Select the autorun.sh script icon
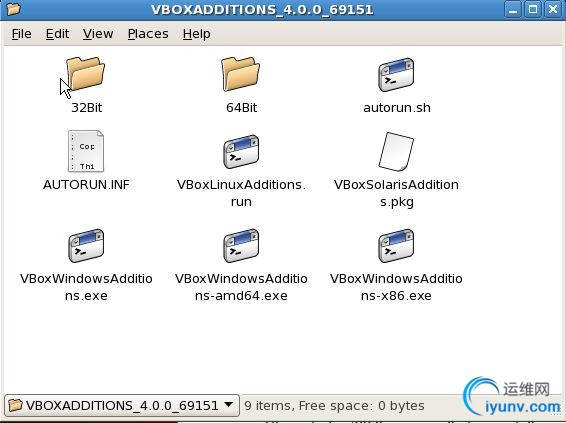 coord(396,75)
